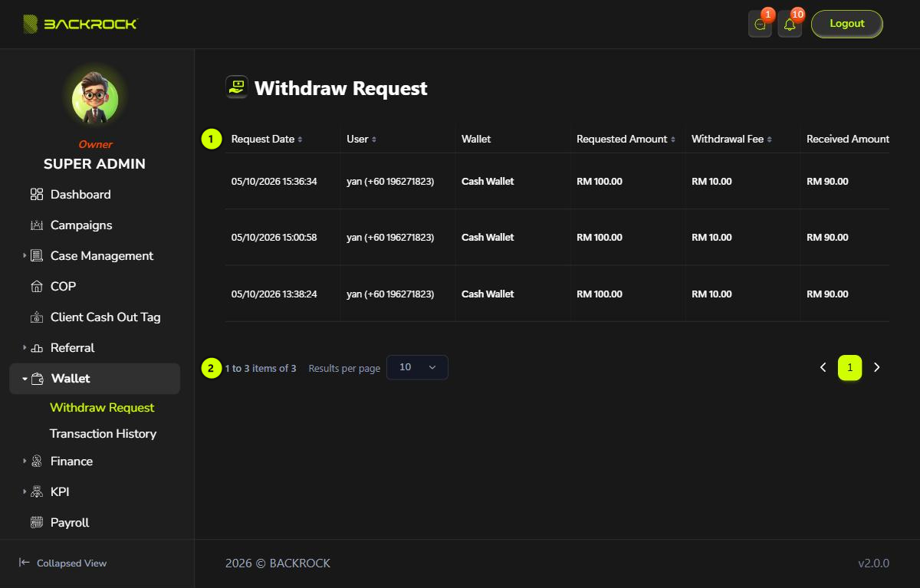Open the Results per page dropdown

pos(417,367)
